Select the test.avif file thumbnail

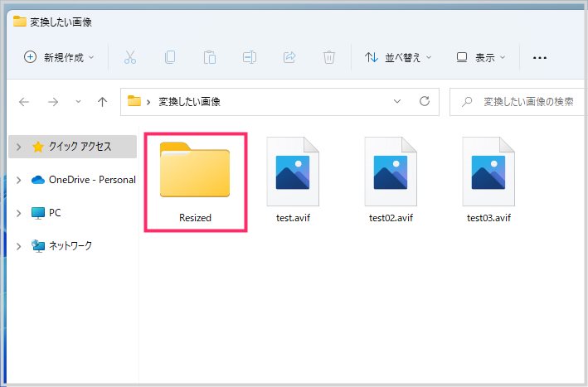coord(293,172)
